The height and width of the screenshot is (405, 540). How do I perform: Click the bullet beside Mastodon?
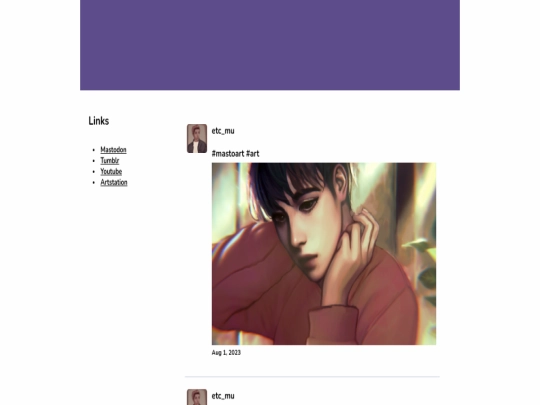(94, 150)
